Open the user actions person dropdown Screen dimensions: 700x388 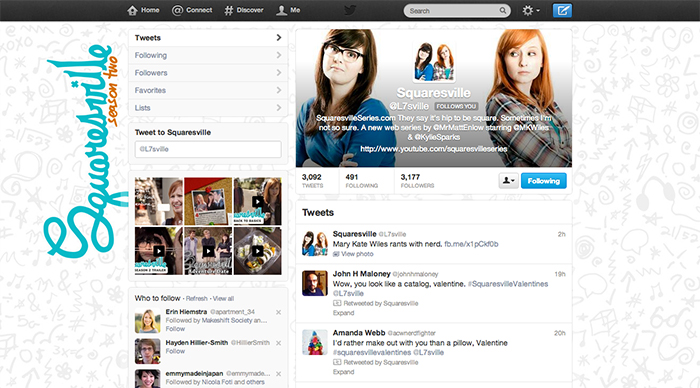pos(508,181)
